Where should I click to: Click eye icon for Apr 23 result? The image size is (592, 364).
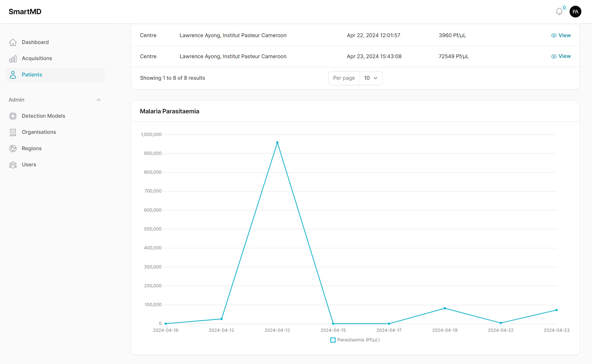554,56
